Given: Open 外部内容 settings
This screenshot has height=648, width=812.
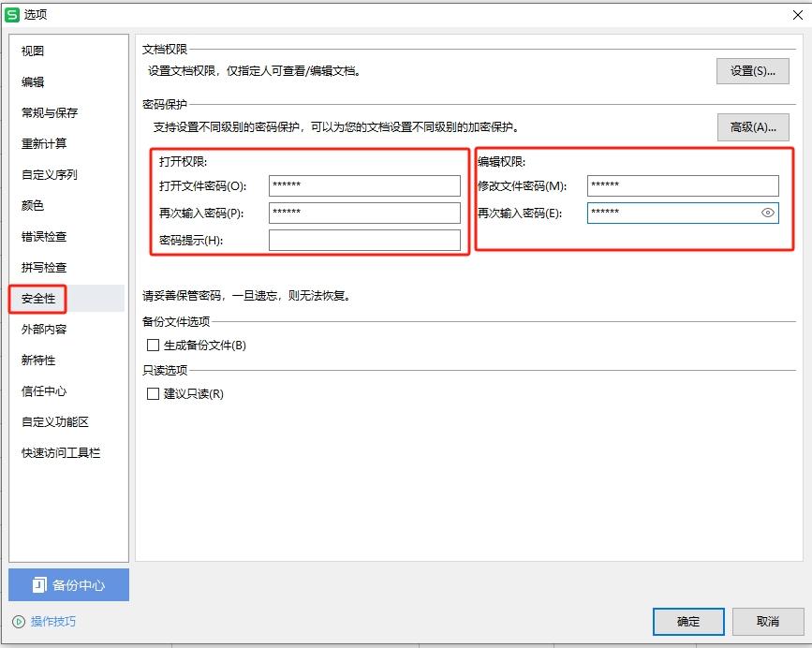Looking at the screenshot, I should click(x=43, y=330).
